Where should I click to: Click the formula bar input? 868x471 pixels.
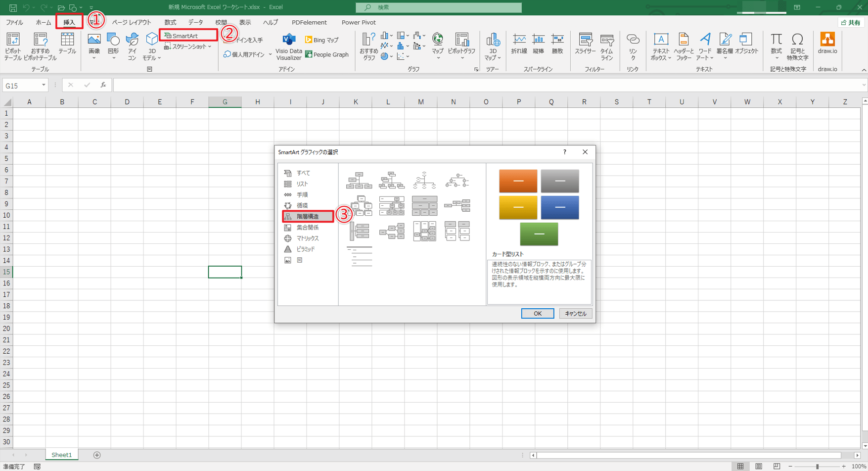pyautogui.click(x=490, y=85)
